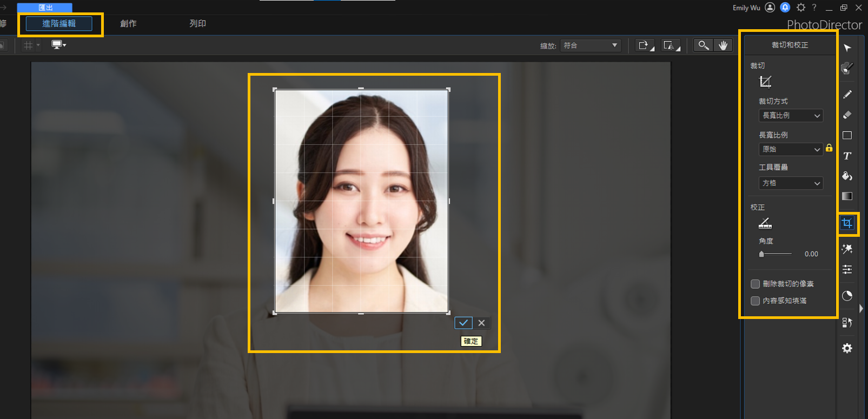
Task: Open the 裁切方式 dropdown
Action: 791,116
